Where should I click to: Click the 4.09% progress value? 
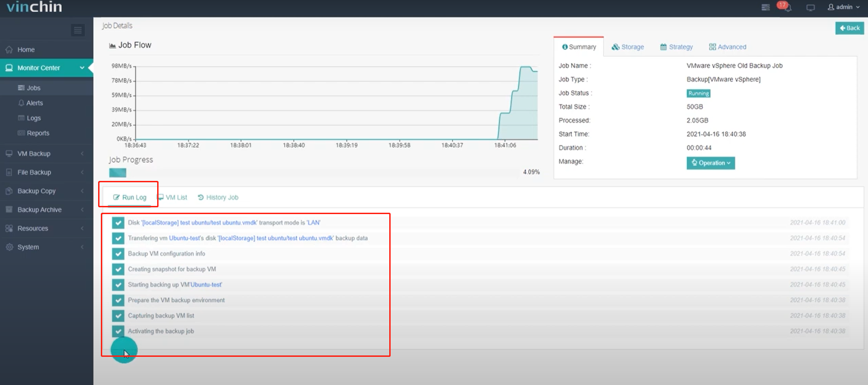tap(531, 172)
